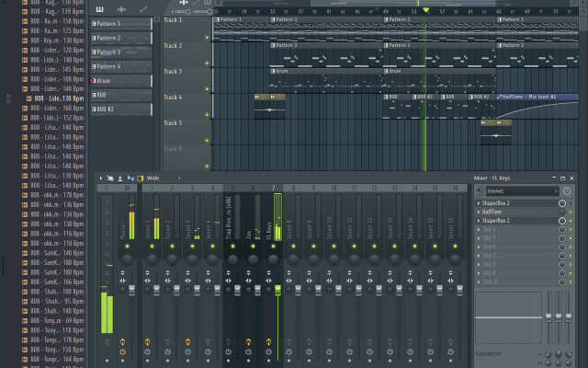Image resolution: width=588 pixels, height=368 pixels.
Task: Toggle Master track latency clock icon
Action: 122,352
